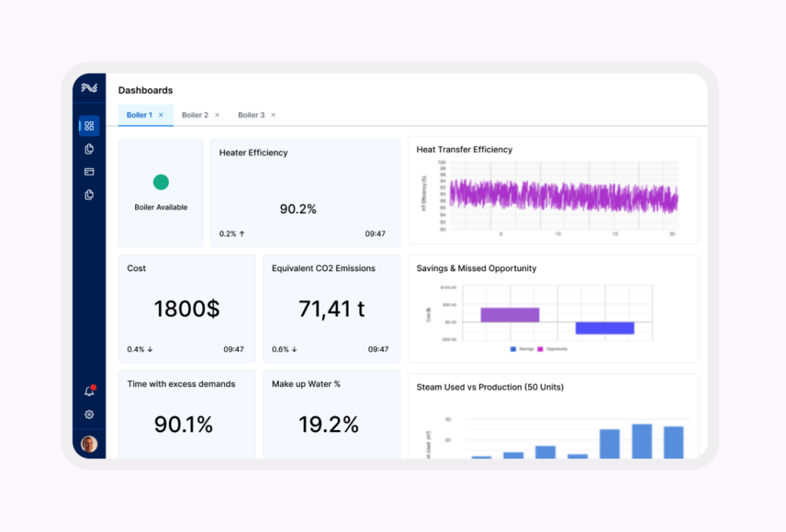Open notifications via the bell icon

click(x=89, y=392)
